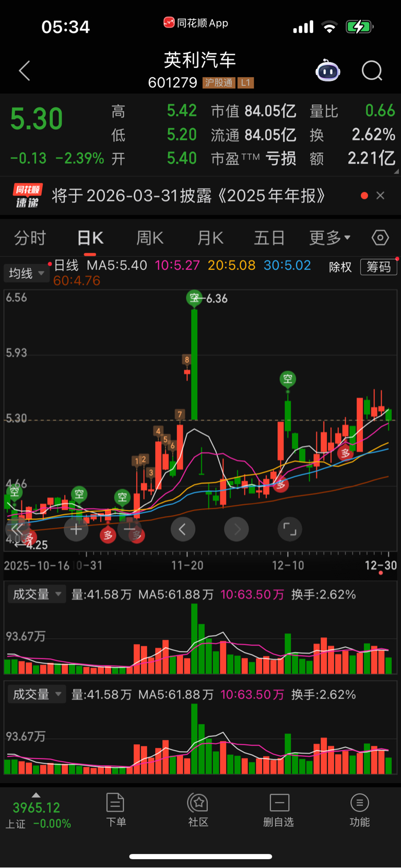The height and width of the screenshot is (868, 401).
Task: Tap 删自选 remove from watchlist
Action: (x=279, y=810)
